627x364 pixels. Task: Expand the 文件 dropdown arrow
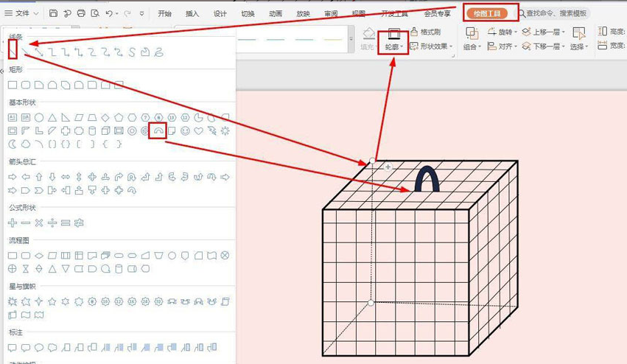coord(35,13)
